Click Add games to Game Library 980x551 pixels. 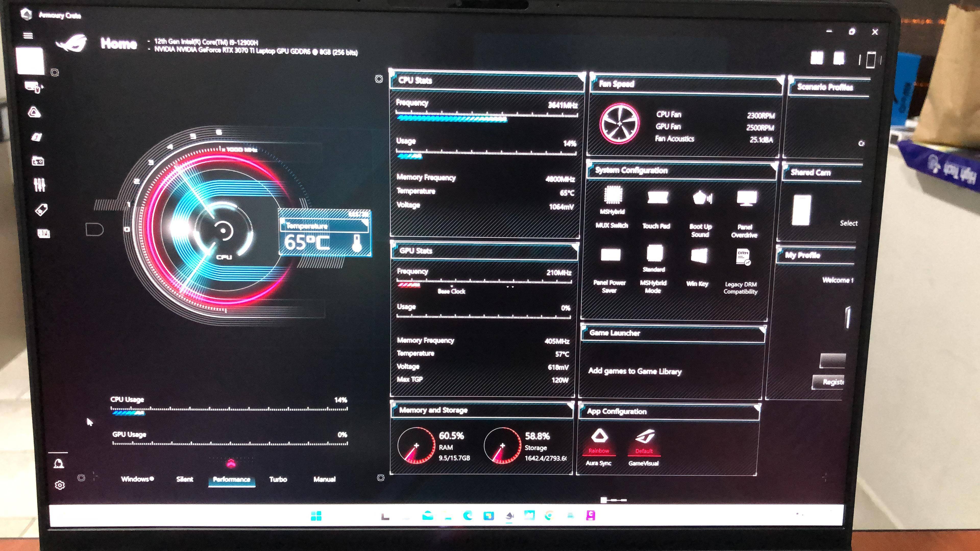click(634, 371)
